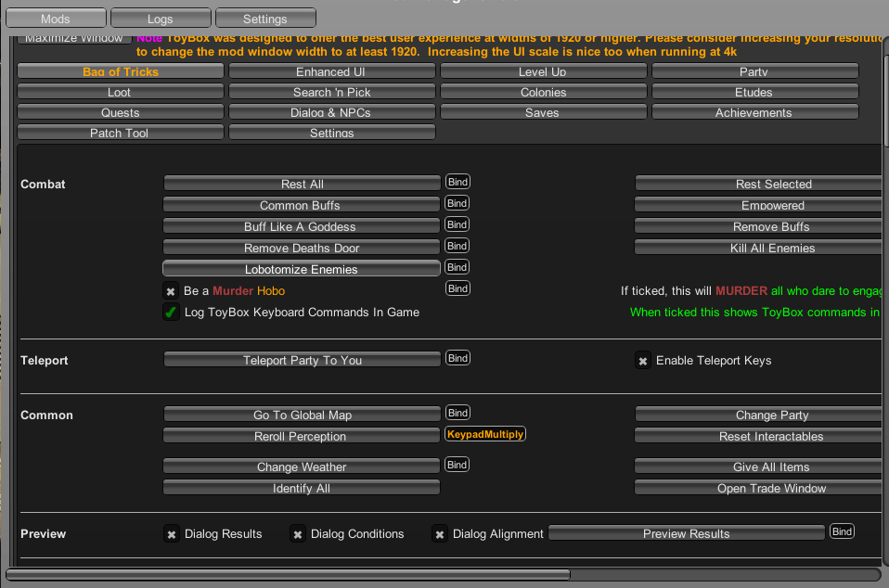Image resolution: width=889 pixels, height=588 pixels.
Task: Bind a key for Rest All
Action: (457, 182)
